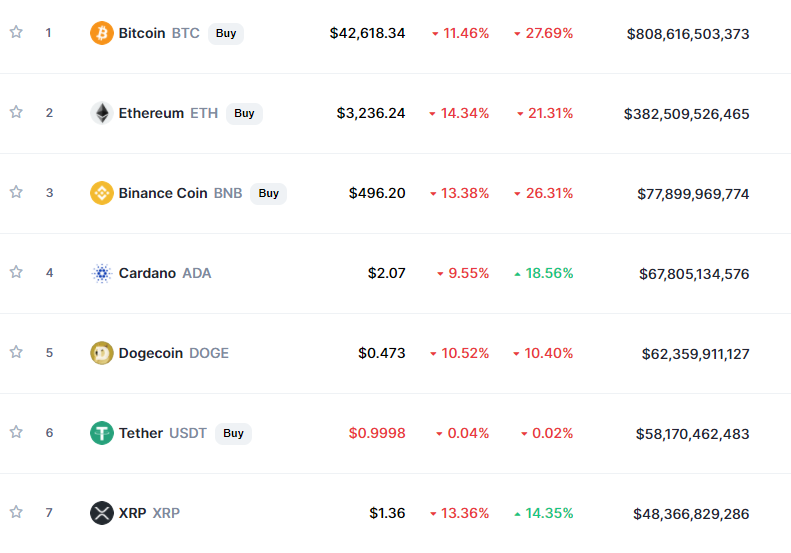Click Bitcoin's market cap value

[687, 34]
